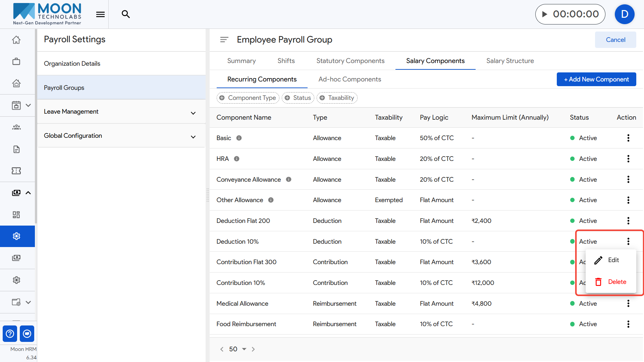The height and width of the screenshot is (362, 644).
Task: Click three-dot action for Food Reimbursement
Action: click(x=628, y=324)
